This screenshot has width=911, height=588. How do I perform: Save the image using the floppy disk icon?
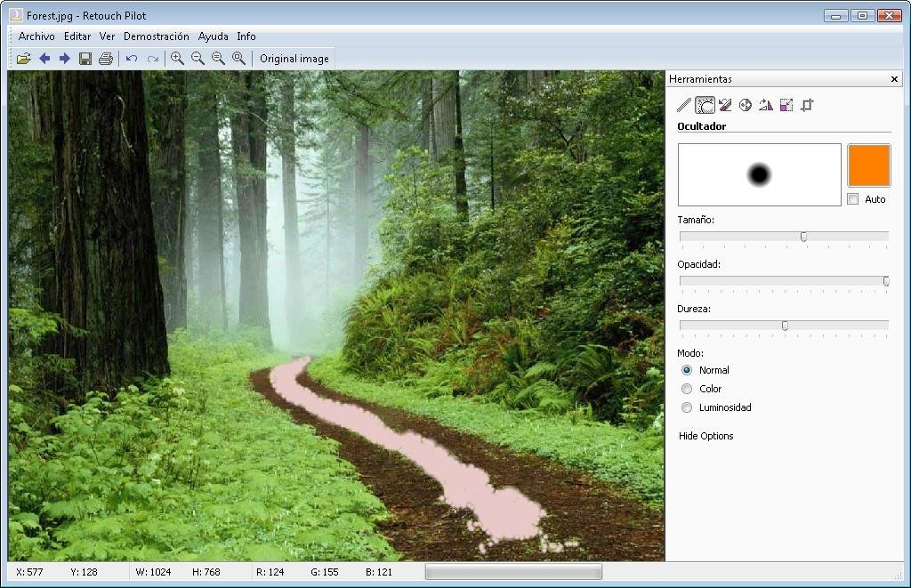pos(85,59)
